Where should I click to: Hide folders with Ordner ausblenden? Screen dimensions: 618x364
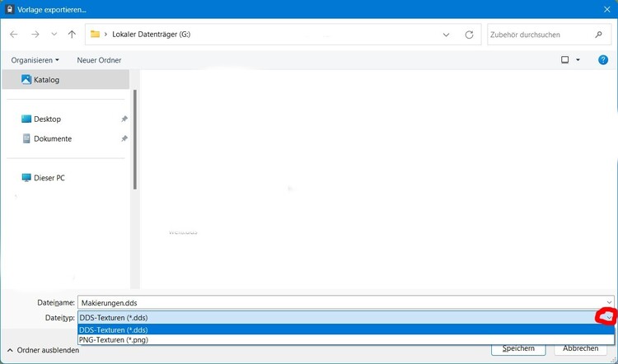pyautogui.click(x=44, y=350)
